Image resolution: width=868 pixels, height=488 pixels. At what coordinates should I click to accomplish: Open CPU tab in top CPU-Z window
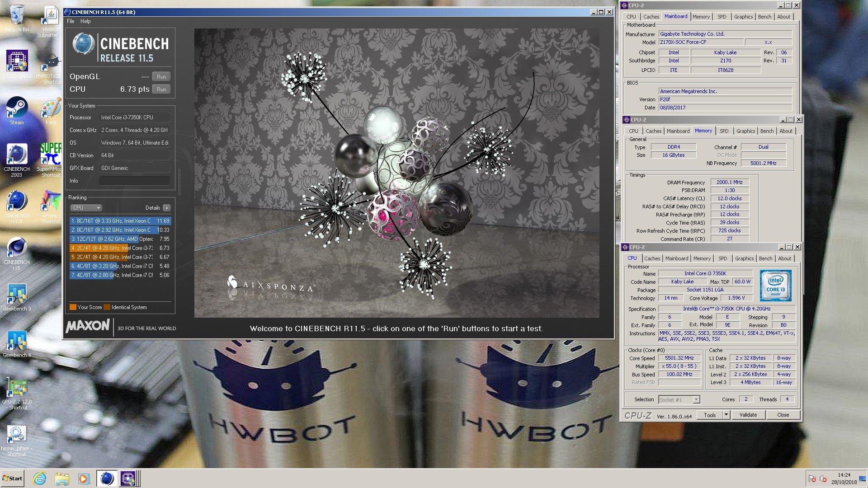tap(631, 17)
